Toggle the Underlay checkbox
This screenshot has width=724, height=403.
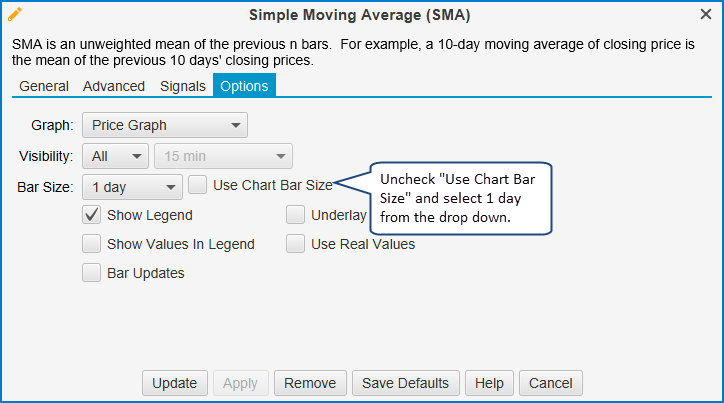click(296, 214)
